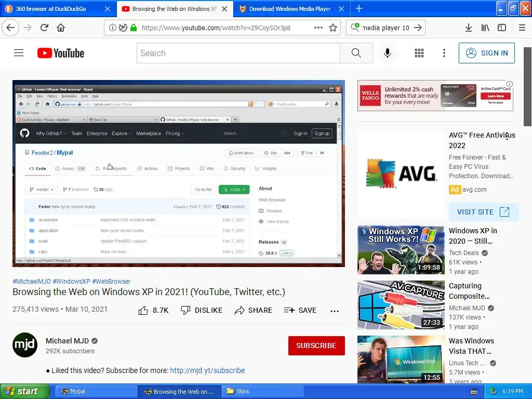Click inside the YouTube search field
This screenshot has height=399, width=532.
click(x=238, y=53)
